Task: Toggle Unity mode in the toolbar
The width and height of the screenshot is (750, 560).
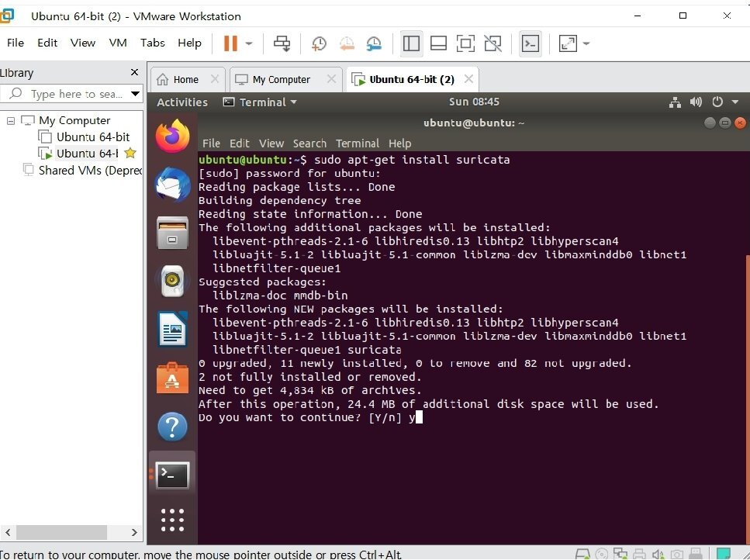Action: click(493, 43)
